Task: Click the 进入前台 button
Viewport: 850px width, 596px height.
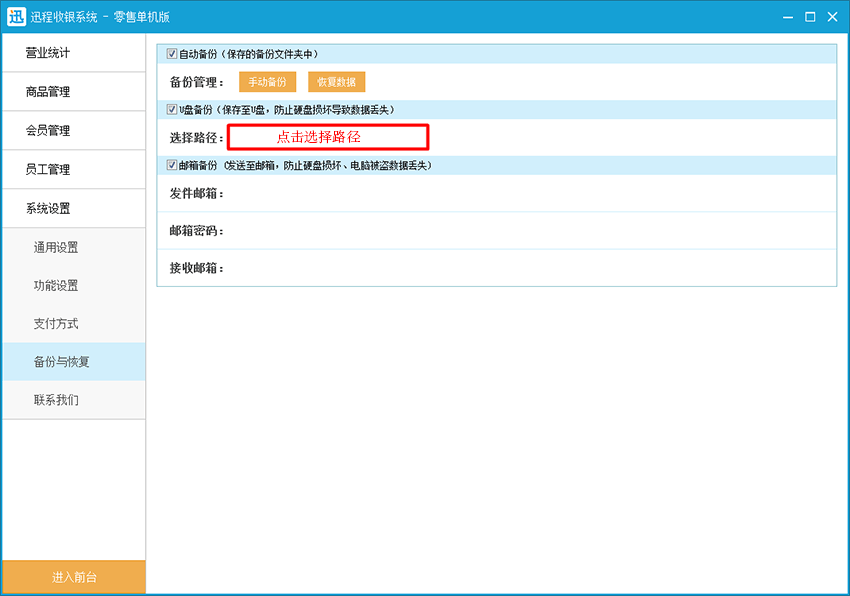Action: (74, 577)
